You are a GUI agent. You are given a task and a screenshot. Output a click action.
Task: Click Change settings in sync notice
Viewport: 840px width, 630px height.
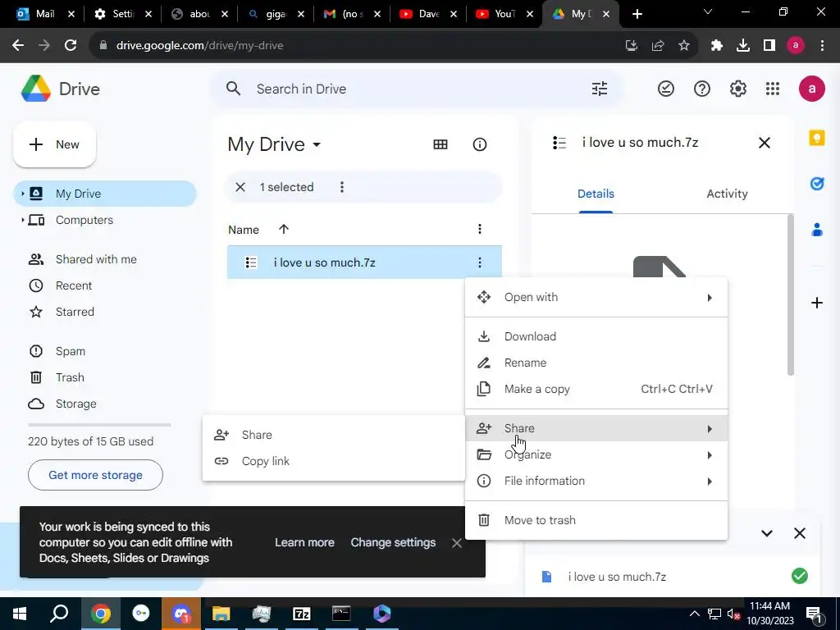393,543
